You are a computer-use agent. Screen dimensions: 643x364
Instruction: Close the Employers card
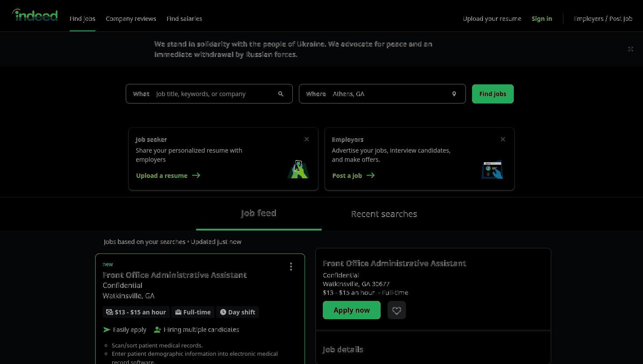pos(503,139)
